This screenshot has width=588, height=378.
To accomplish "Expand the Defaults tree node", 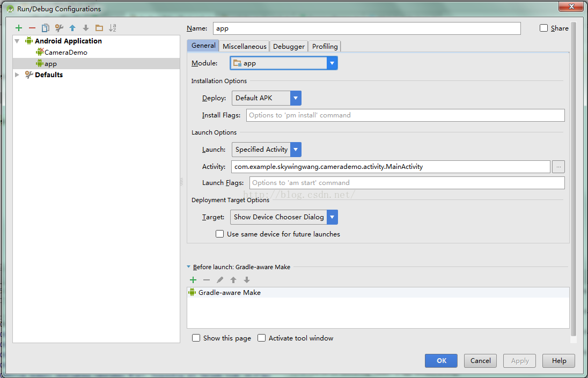I will 18,75.
